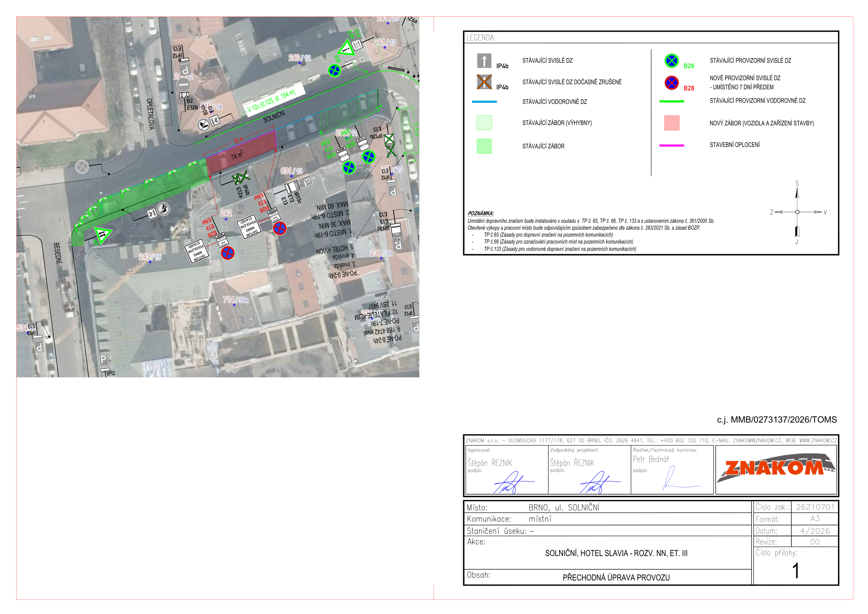Click the hatched green closure legend swatch
Screen dimensions: 868x614
(484, 123)
